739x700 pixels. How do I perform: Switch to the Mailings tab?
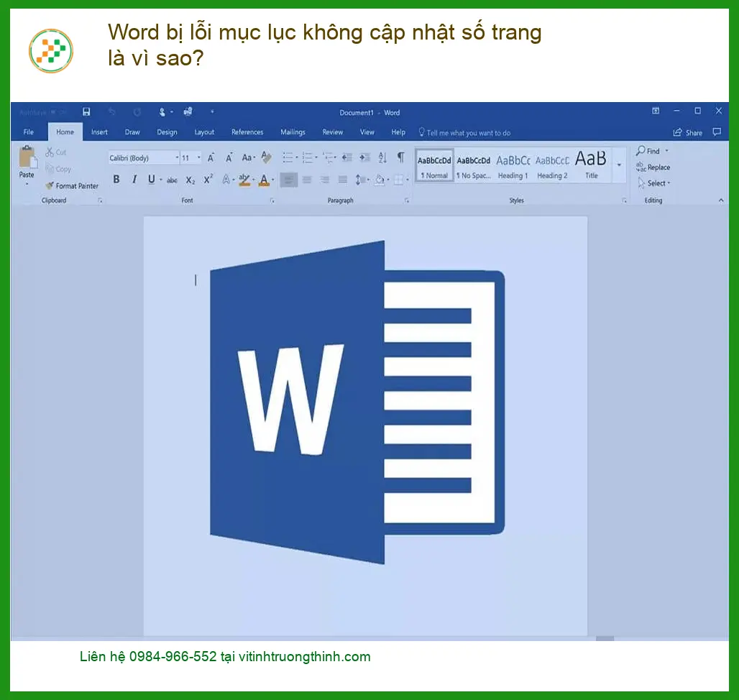click(293, 132)
